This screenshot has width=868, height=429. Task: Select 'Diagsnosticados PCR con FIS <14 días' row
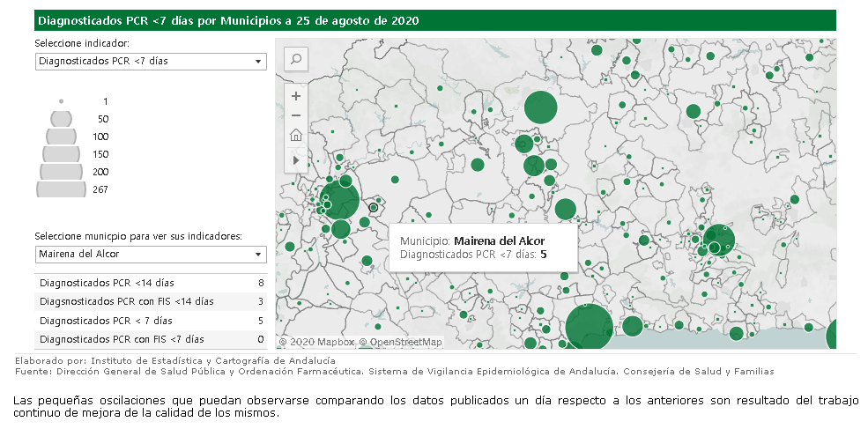150,301
